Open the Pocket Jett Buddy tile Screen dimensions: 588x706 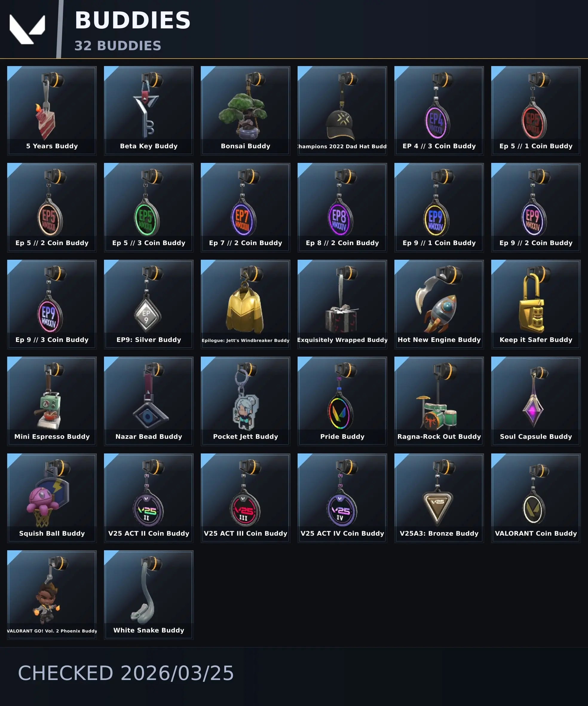coord(245,401)
